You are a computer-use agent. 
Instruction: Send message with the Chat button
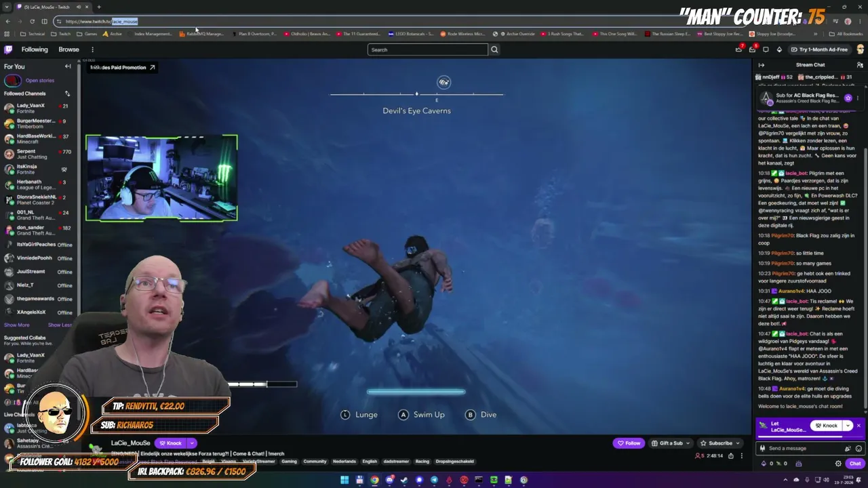click(855, 464)
